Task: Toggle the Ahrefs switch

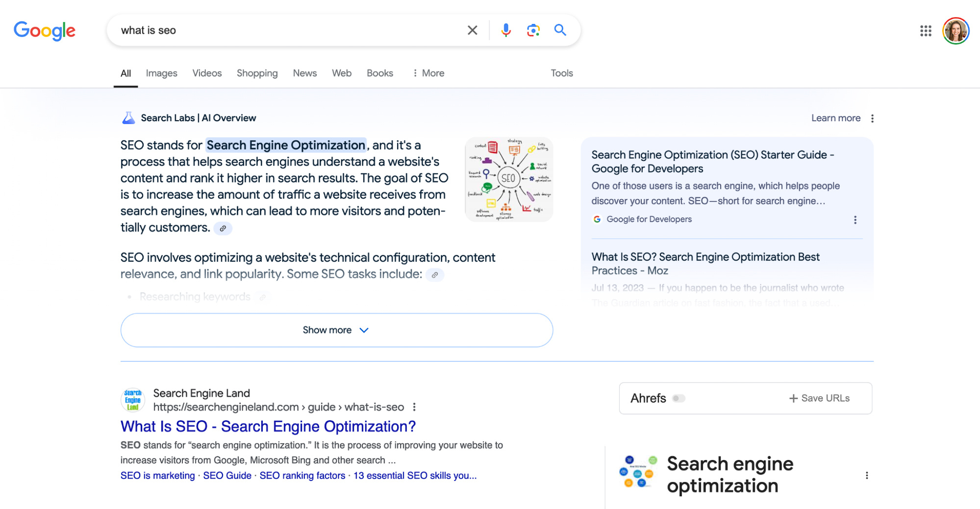Action: pos(678,398)
